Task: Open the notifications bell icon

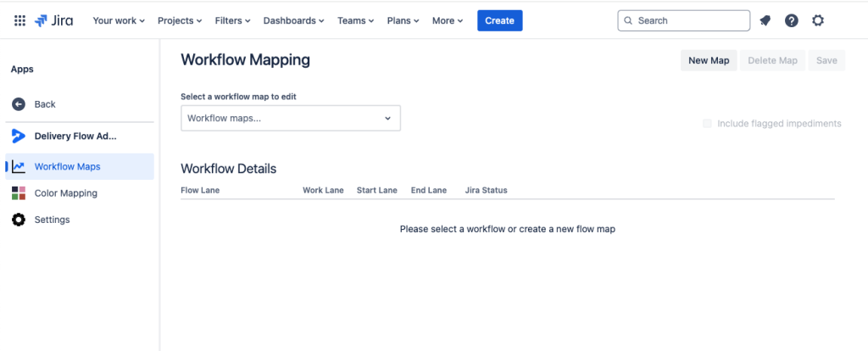Action: [765, 20]
